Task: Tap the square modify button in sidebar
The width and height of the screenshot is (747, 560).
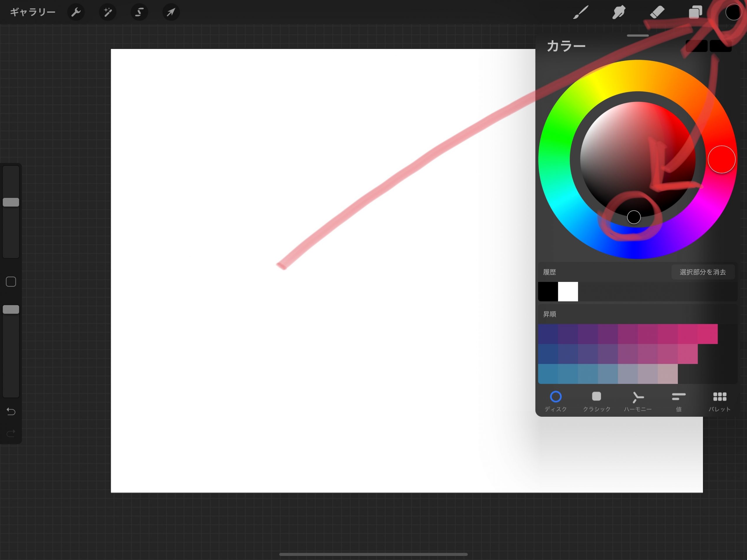Action: (11, 281)
